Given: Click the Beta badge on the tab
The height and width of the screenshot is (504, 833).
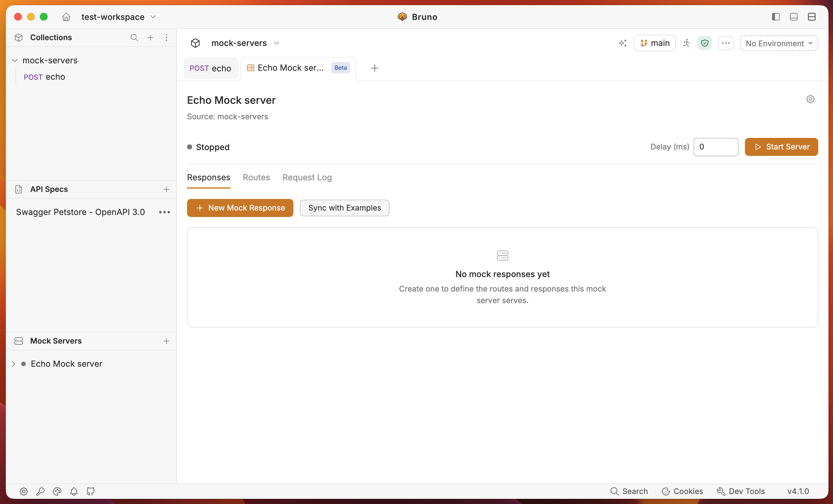Looking at the screenshot, I should [340, 68].
